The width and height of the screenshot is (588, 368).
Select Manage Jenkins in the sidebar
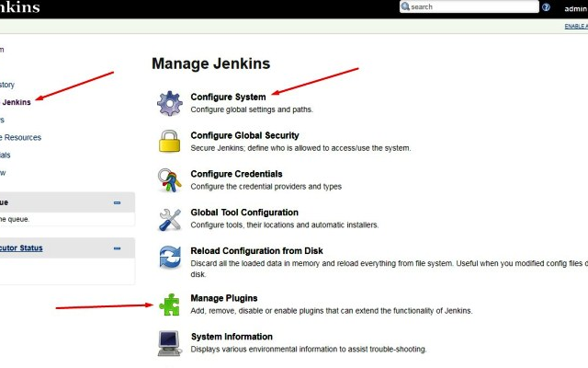[16, 102]
